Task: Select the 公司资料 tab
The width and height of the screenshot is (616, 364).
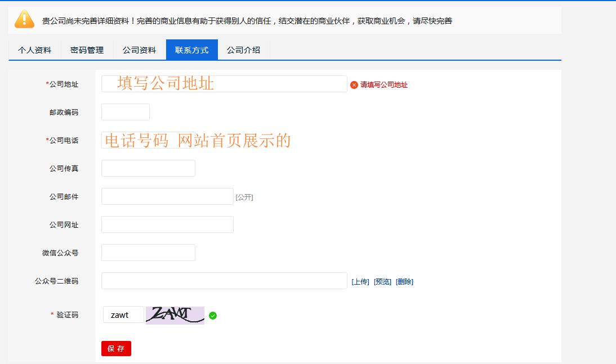Action: point(139,50)
